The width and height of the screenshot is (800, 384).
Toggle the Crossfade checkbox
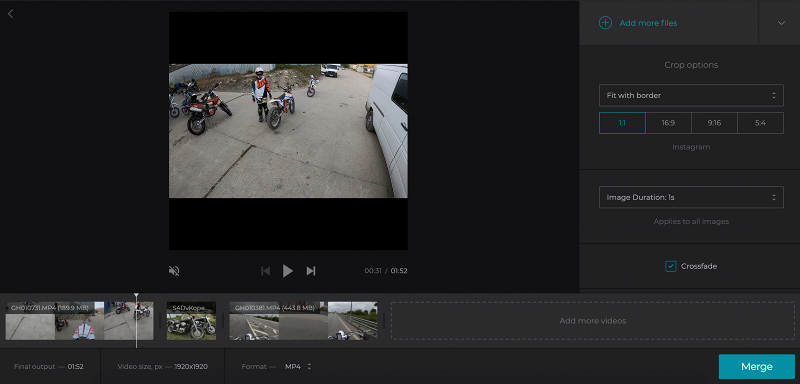(x=670, y=266)
